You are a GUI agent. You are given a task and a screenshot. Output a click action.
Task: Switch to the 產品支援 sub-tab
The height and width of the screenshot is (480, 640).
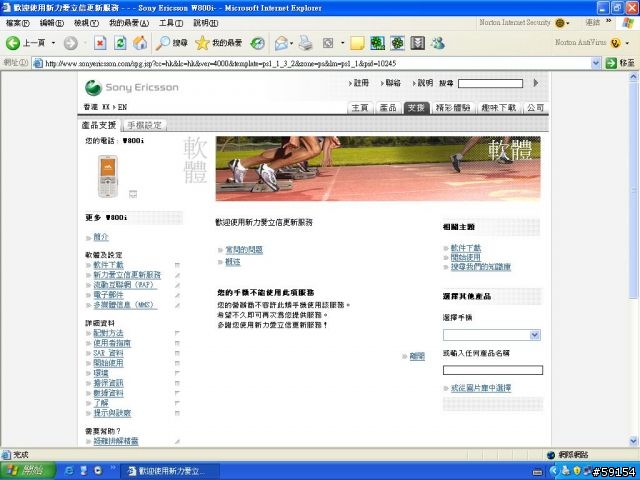(99, 125)
